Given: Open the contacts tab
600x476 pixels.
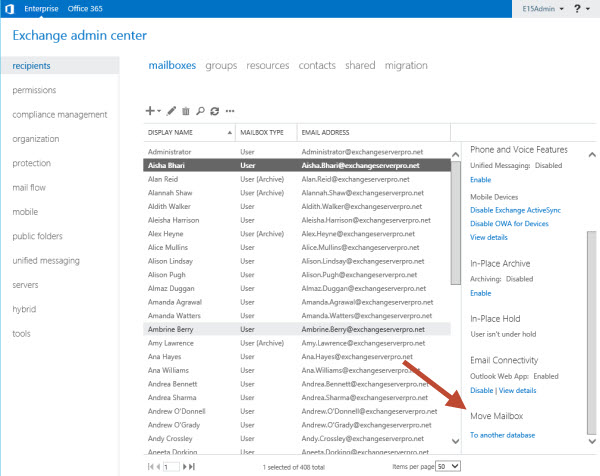Looking at the screenshot, I should (x=317, y=65).
